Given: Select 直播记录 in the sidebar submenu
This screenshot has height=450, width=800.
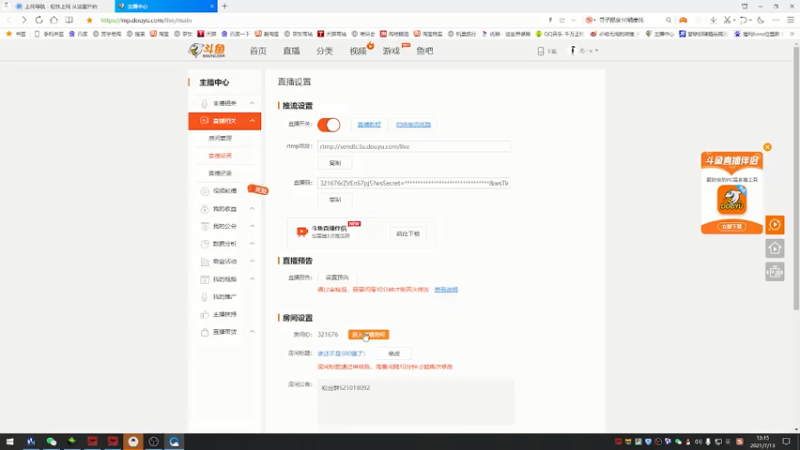Looking at the screenshot, I should pos(220,173).
